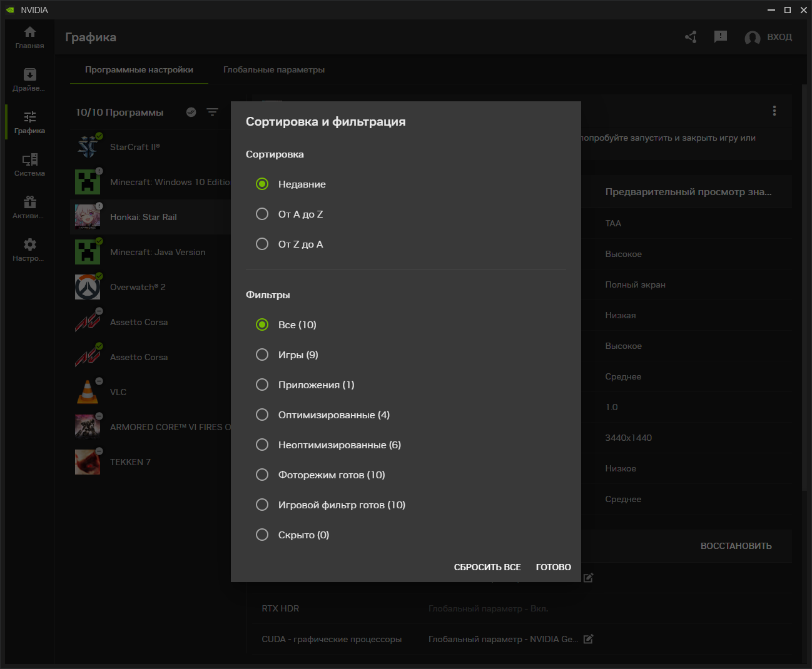Viewport: 812px width, 669px height.
Task: Click the checkmark circle icon beside Программы
Action: click(x=191, y=112)
